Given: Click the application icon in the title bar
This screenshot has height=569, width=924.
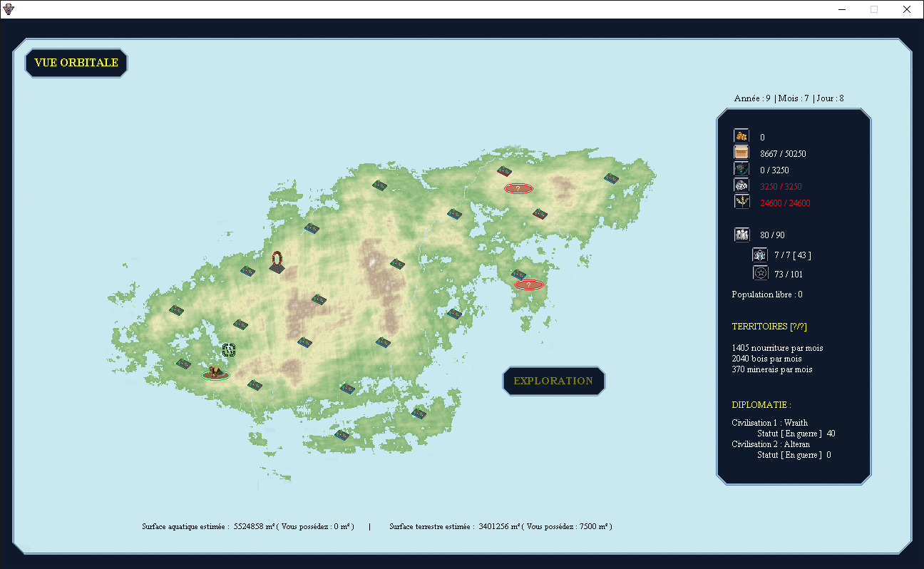Looking at the screenshot, I should [x=9, y=9].
